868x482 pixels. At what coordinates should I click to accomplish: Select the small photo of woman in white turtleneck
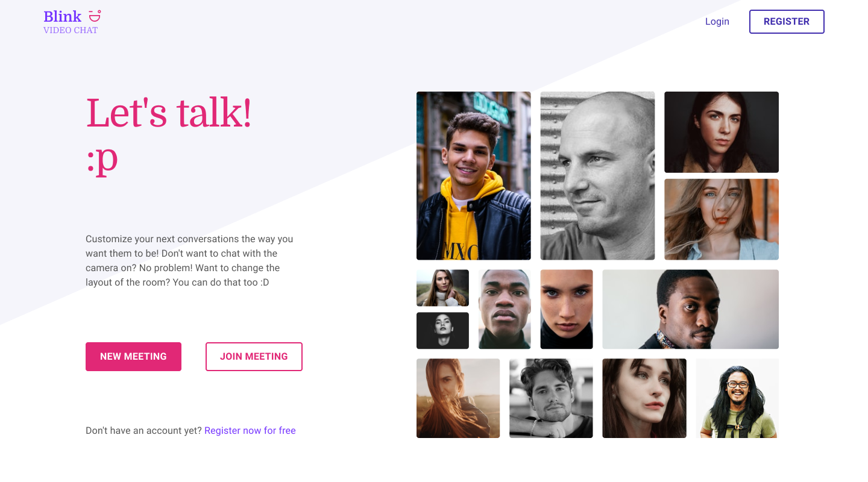pos(442,288)
